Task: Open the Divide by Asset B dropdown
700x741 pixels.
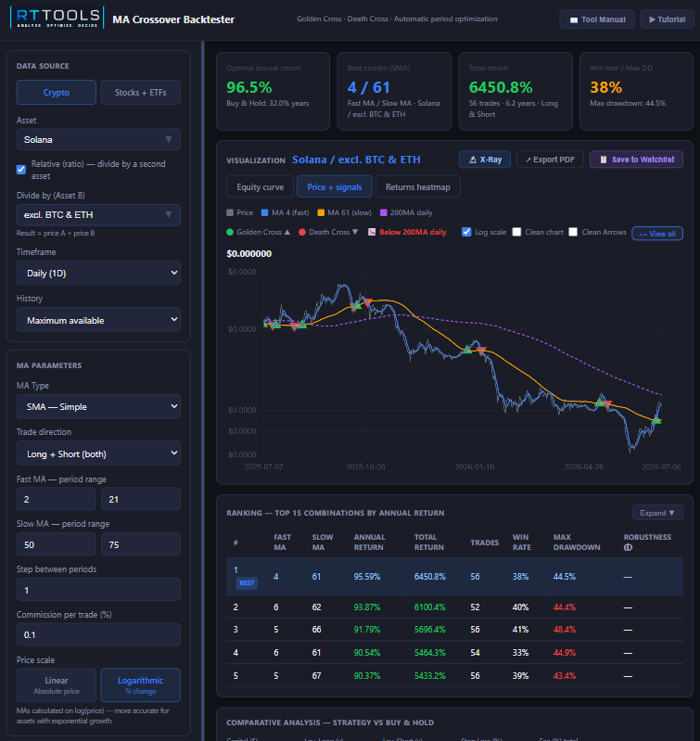Action: click(x=98, y=215)
